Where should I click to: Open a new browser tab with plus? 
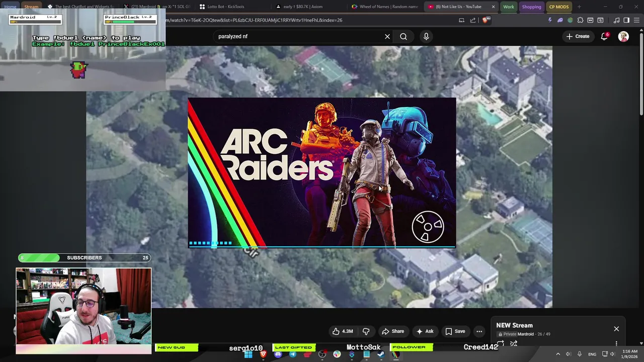[579, 7]
